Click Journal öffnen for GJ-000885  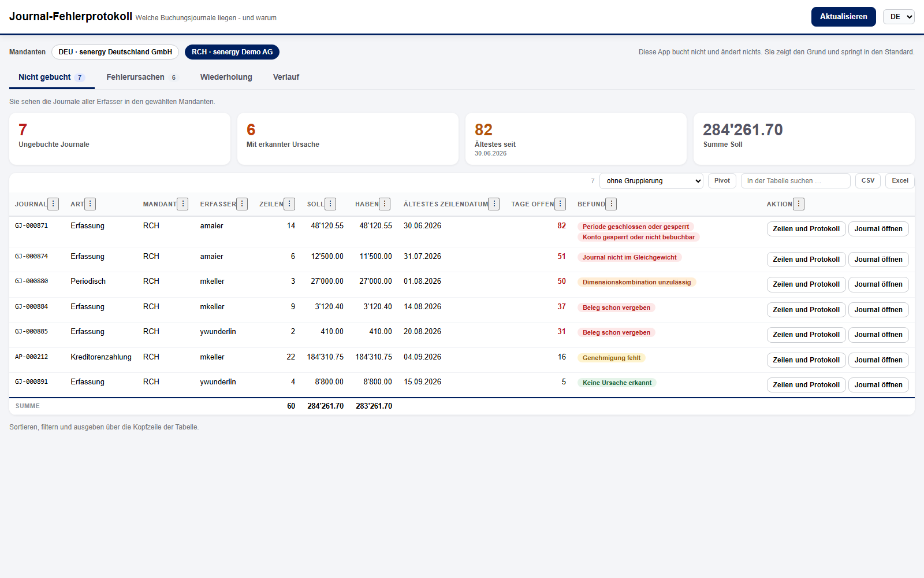(x=878, y=335)
